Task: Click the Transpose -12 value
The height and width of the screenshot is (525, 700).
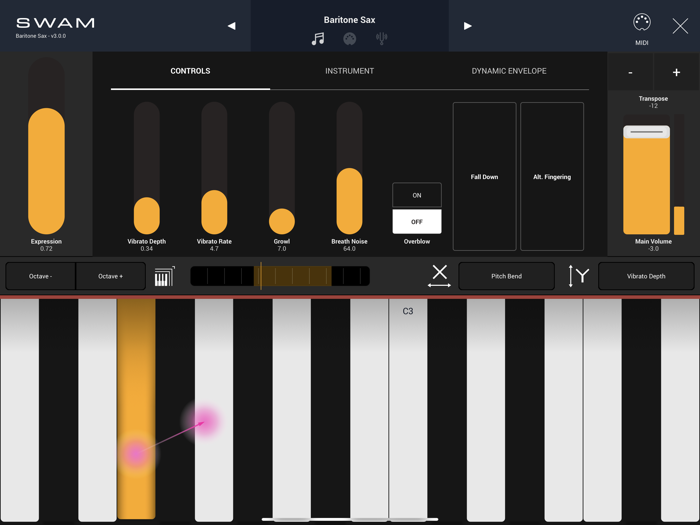Action: (x=654, y=106)
